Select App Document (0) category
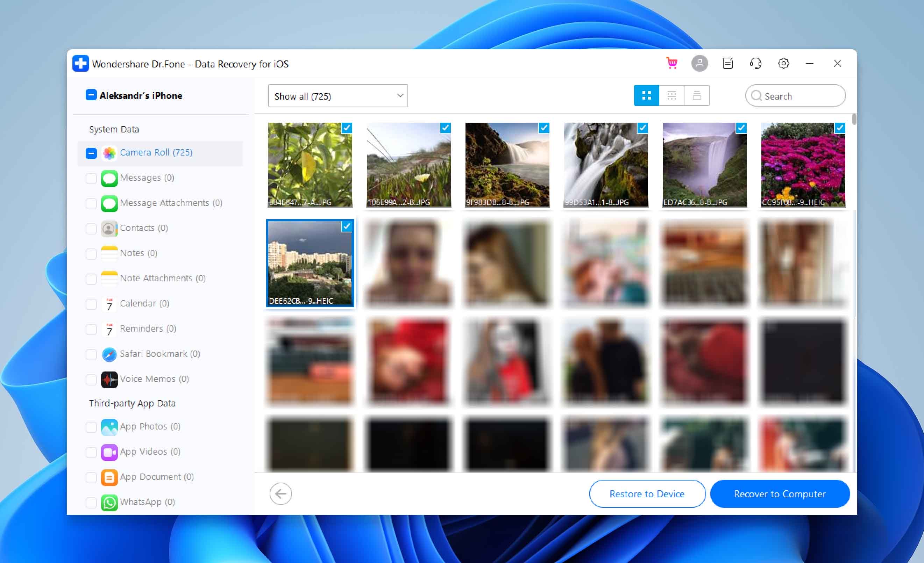This screenshot has height=563, width=924. (157, 477)
